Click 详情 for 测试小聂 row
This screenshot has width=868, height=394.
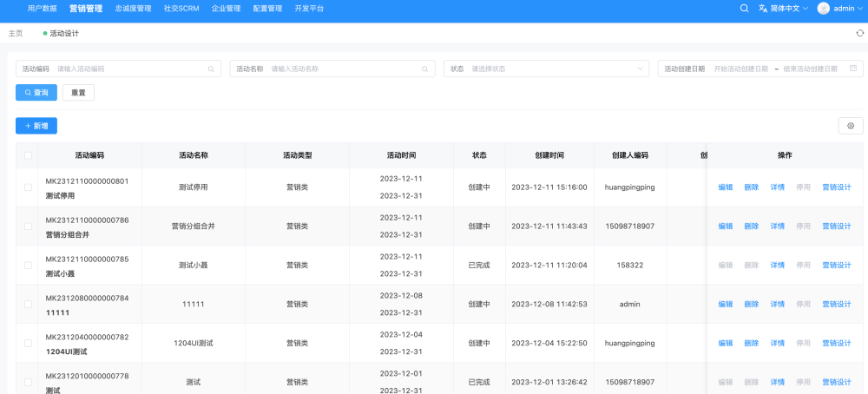click(x=778, y=265)
